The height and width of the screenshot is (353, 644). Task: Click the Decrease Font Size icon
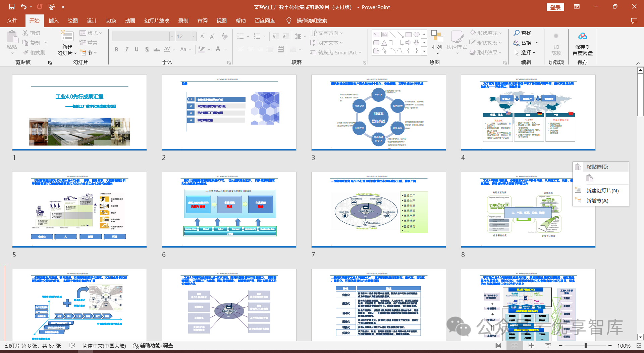212,36
